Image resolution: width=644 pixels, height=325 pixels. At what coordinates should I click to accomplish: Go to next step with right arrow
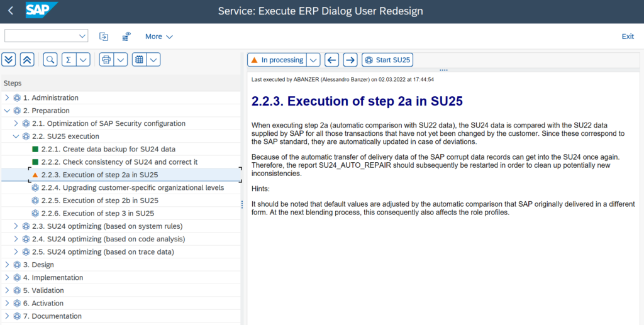(x=350, y=60)
